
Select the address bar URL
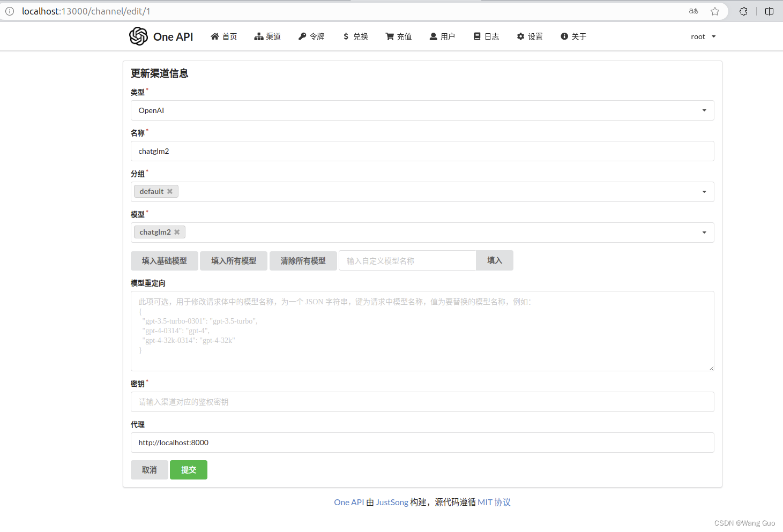pyautogui.click(x=86, y=11)
